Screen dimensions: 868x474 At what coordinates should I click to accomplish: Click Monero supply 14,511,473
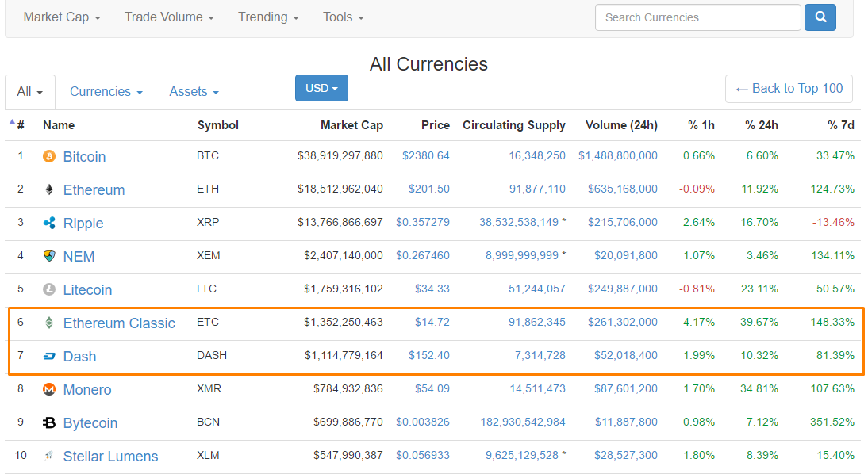pyautogui.click(x=537, y=388)
